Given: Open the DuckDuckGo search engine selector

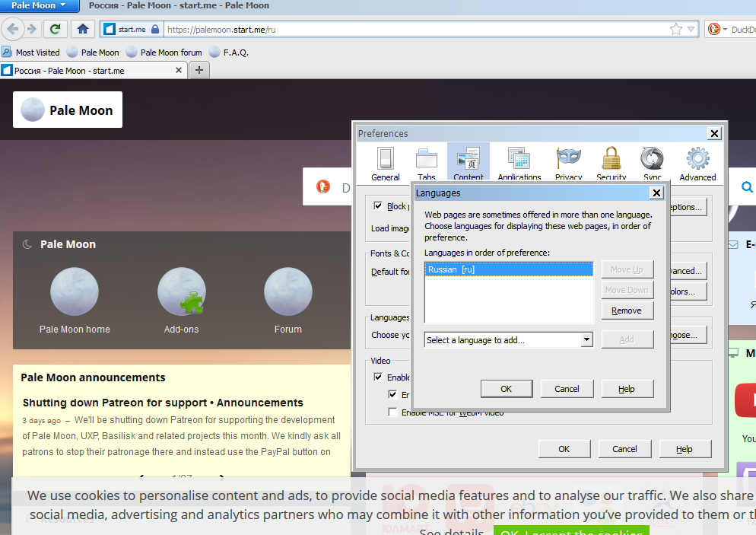Looking at the screenshot, I should click(x=717, y=30).
